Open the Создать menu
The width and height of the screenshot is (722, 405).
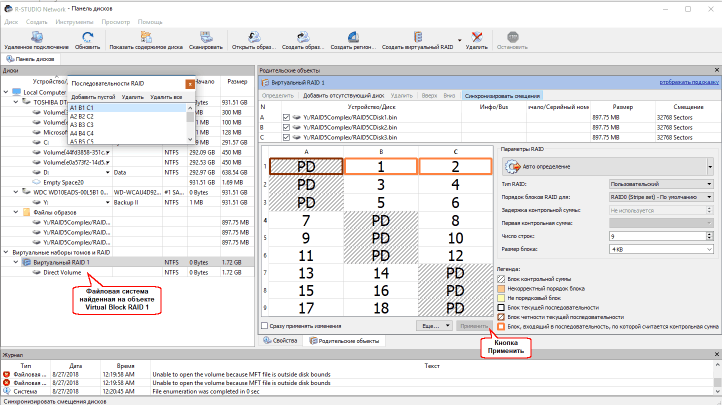36,22
